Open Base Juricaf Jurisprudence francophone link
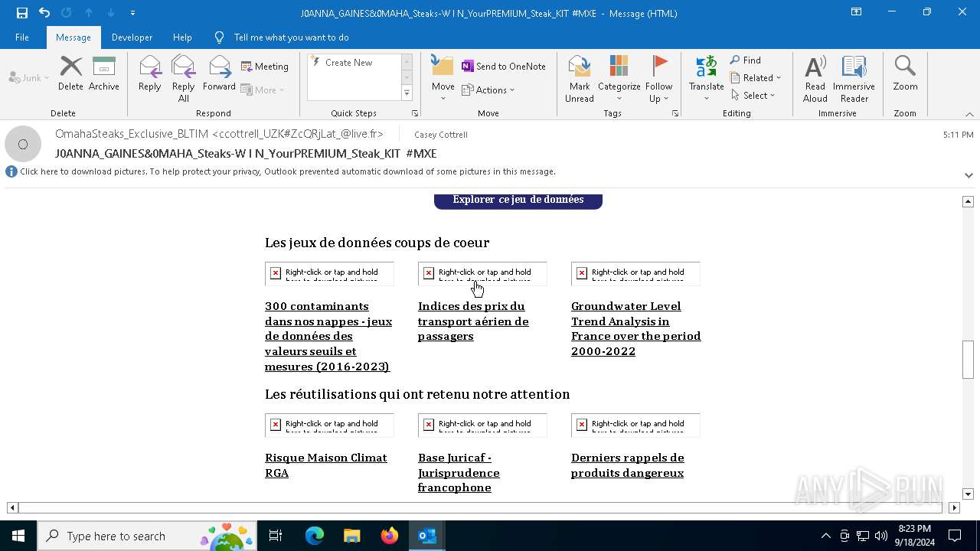 click(459, 473)
